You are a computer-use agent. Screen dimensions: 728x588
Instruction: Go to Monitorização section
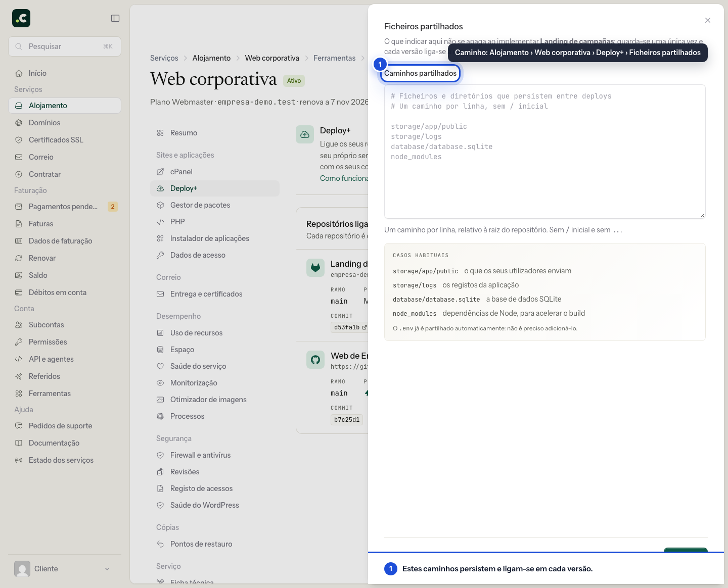215,383
